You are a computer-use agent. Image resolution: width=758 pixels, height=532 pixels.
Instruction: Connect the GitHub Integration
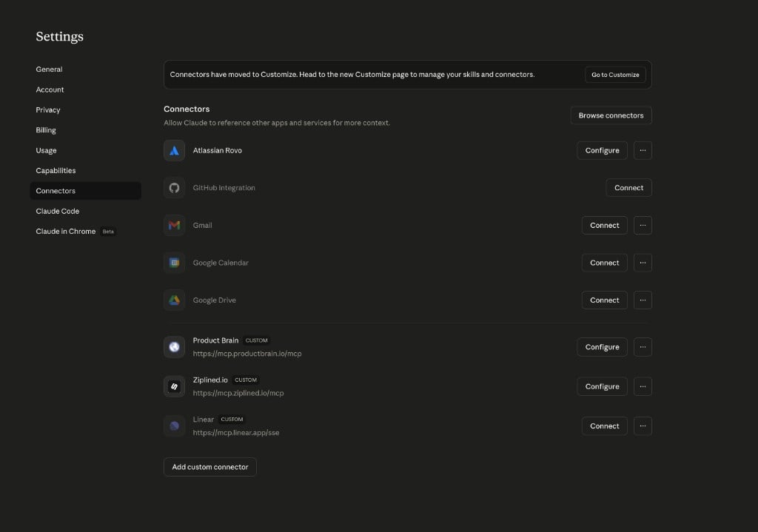click(x=628, y=187)
